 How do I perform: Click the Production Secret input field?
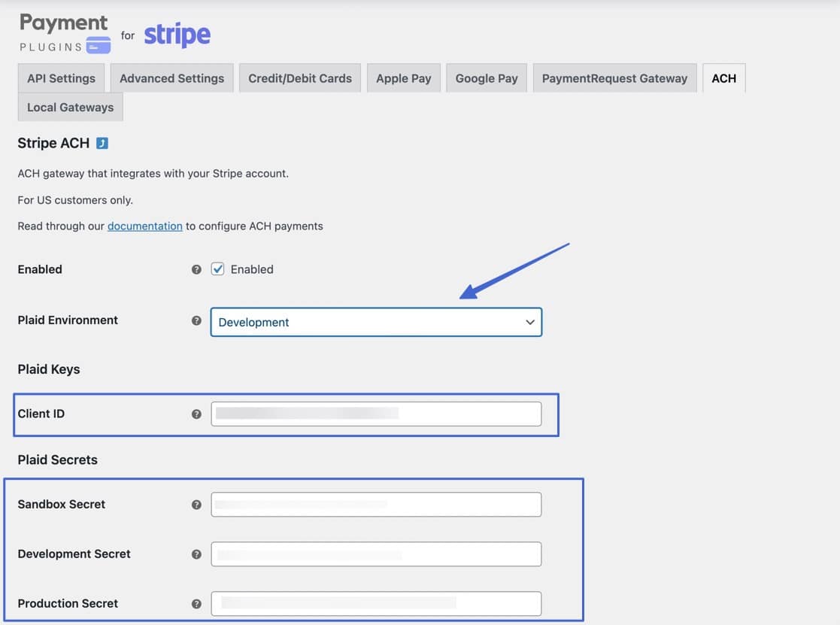(x=376, y=603)
